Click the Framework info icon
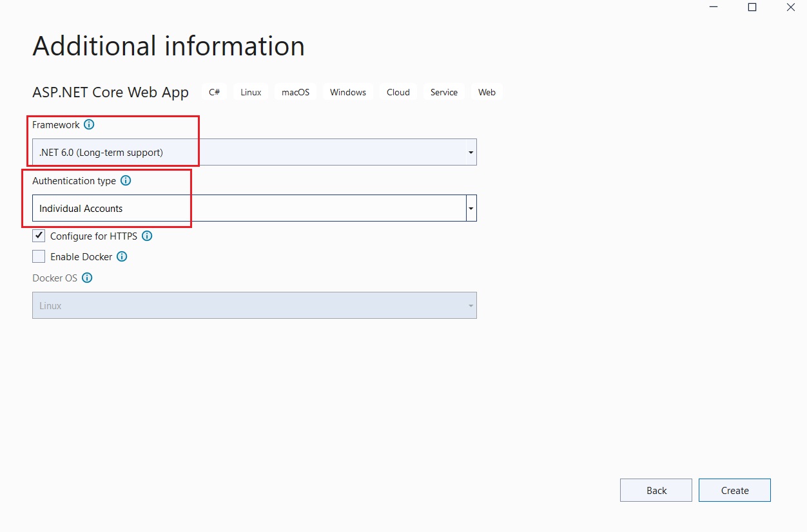Viewport: 807px width, 532px height. (89, 125)
